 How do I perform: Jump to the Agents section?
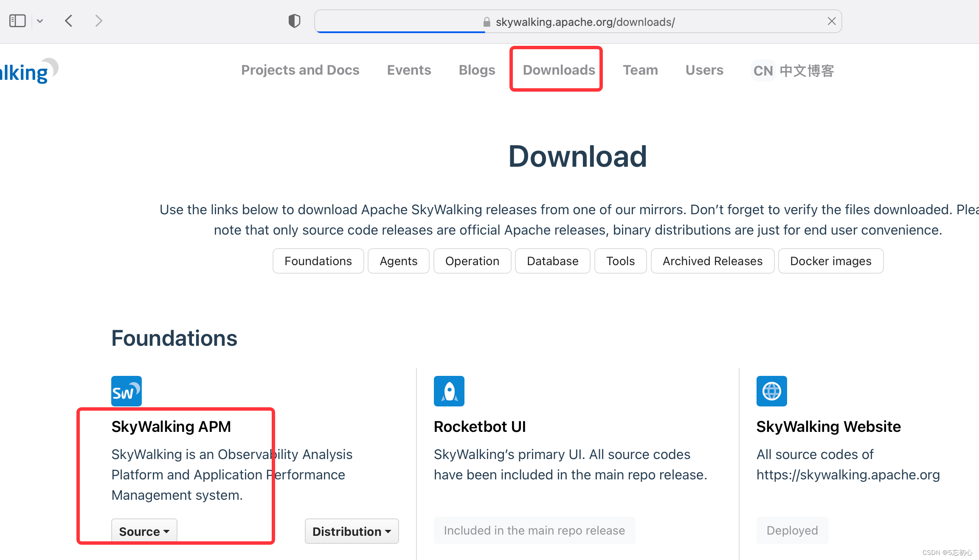pos(398,261)
